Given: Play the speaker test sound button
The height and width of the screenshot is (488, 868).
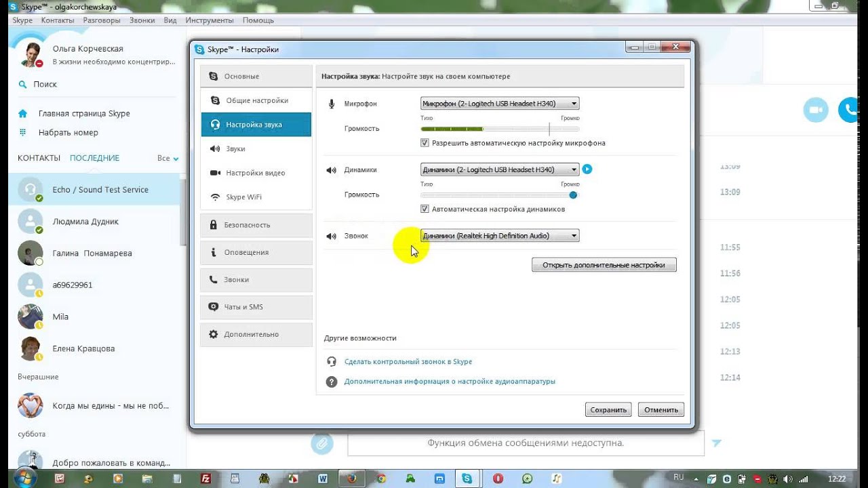Looking at the screenshot, I should [x=587, y=169].
